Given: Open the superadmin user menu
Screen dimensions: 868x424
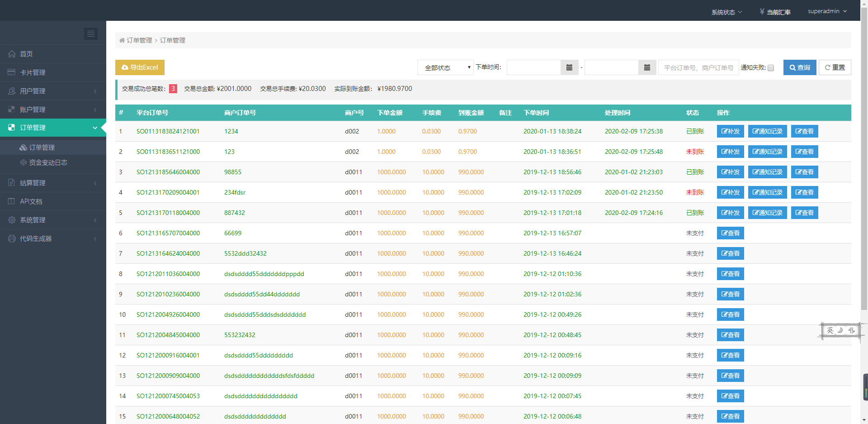Looking at the screenshot, I should point(827,11).
